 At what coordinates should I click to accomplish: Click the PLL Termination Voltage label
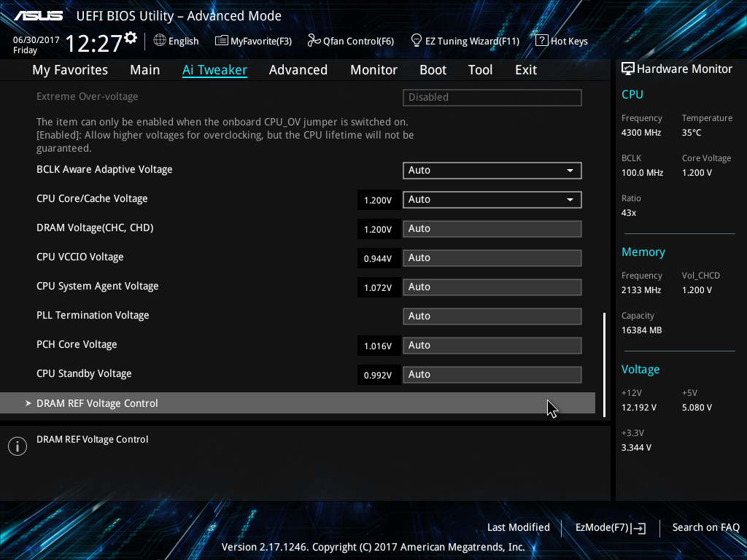tap(93, 315)
